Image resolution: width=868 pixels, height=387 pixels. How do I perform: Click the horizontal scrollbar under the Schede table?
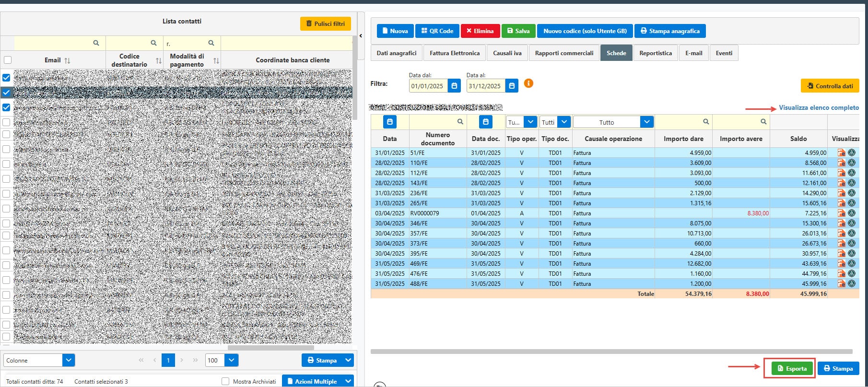coord(611,352)
